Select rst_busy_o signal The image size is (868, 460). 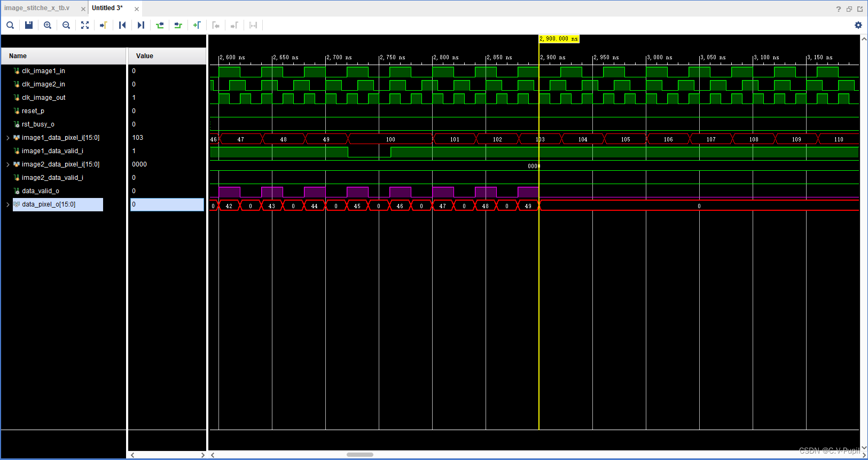(x=38, y=124)
